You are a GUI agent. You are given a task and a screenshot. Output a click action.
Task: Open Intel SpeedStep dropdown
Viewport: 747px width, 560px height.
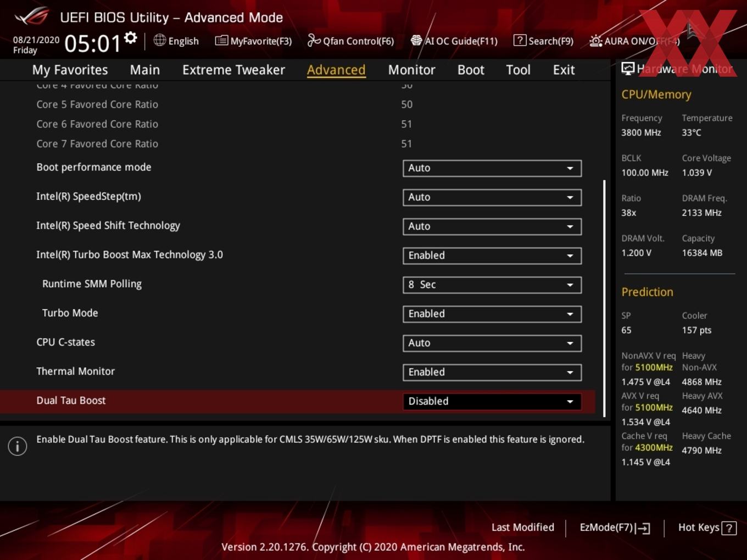pyautogui.click(x=492, y=197)
